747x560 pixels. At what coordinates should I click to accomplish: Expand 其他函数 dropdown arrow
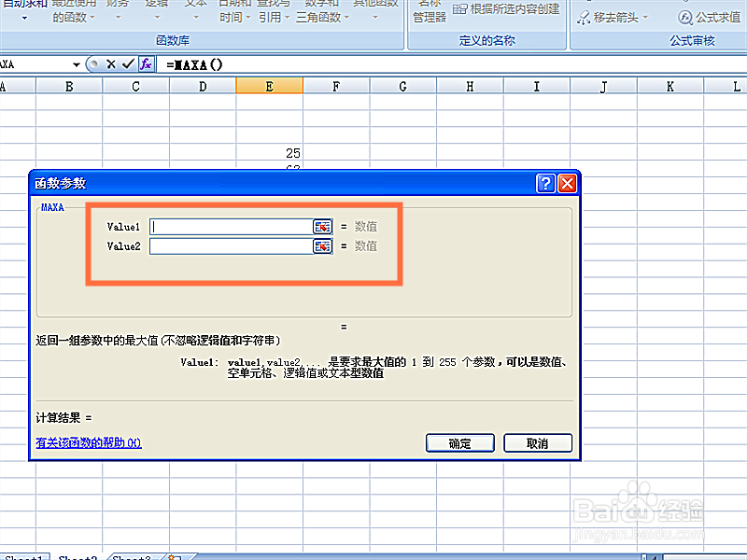tap(375, 18)
